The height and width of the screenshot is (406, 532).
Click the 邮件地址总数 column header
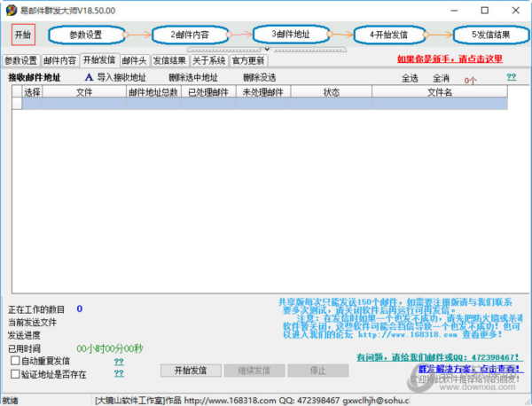click(x=153, y=92)
